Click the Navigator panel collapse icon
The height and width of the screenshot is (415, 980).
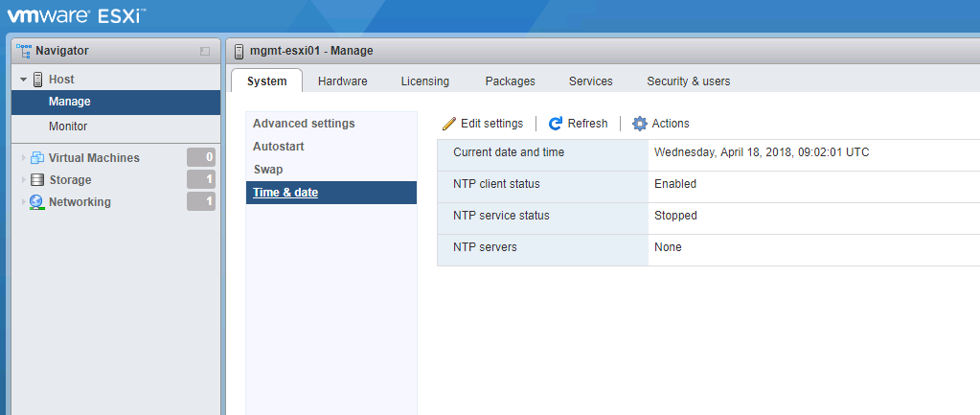204,51
